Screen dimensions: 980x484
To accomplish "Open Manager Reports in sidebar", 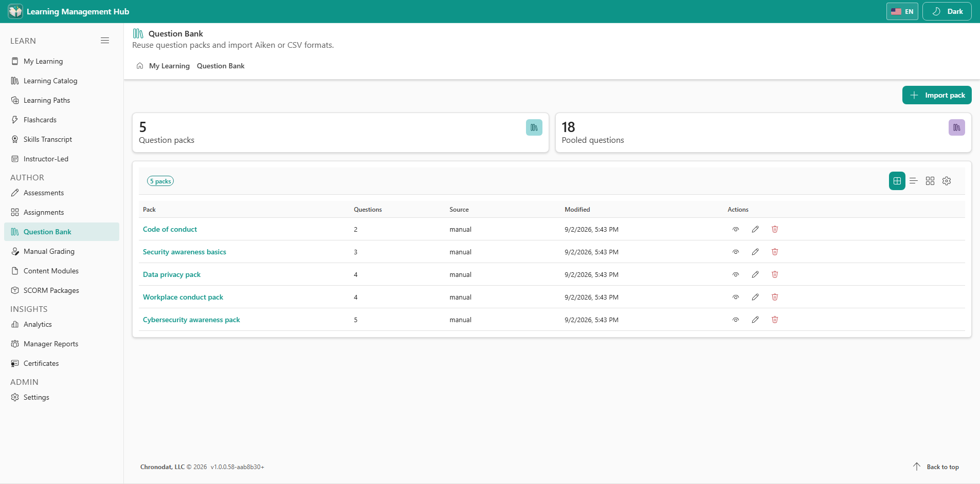I will tap(62, 344).
